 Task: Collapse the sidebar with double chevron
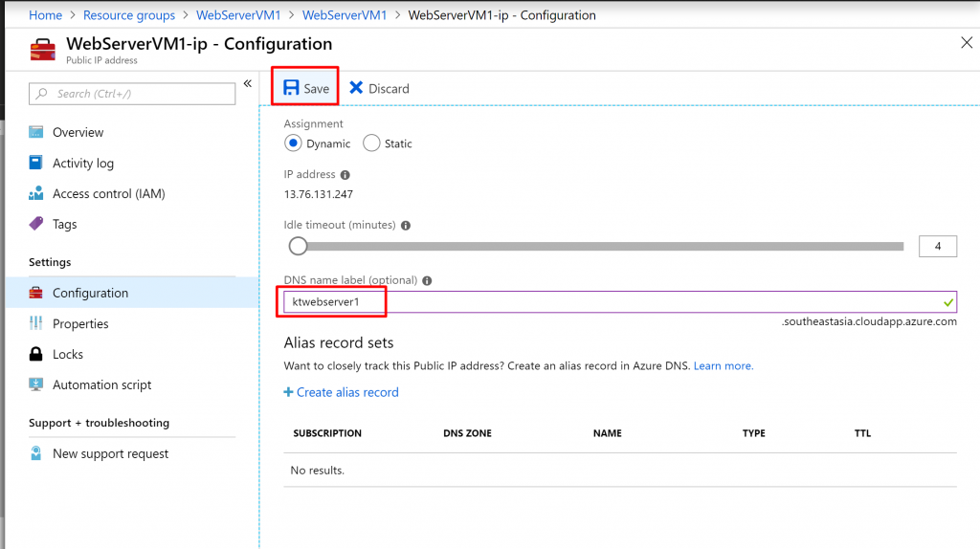pos(248,84)
